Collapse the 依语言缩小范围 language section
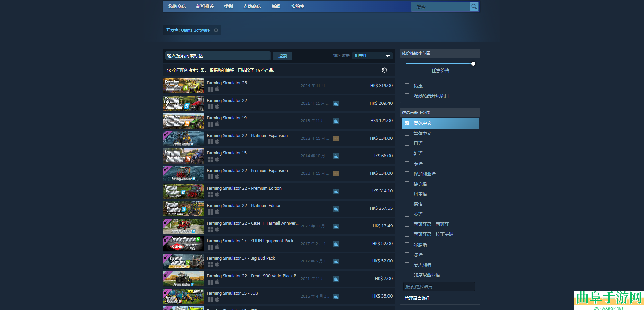 [439, 113]
